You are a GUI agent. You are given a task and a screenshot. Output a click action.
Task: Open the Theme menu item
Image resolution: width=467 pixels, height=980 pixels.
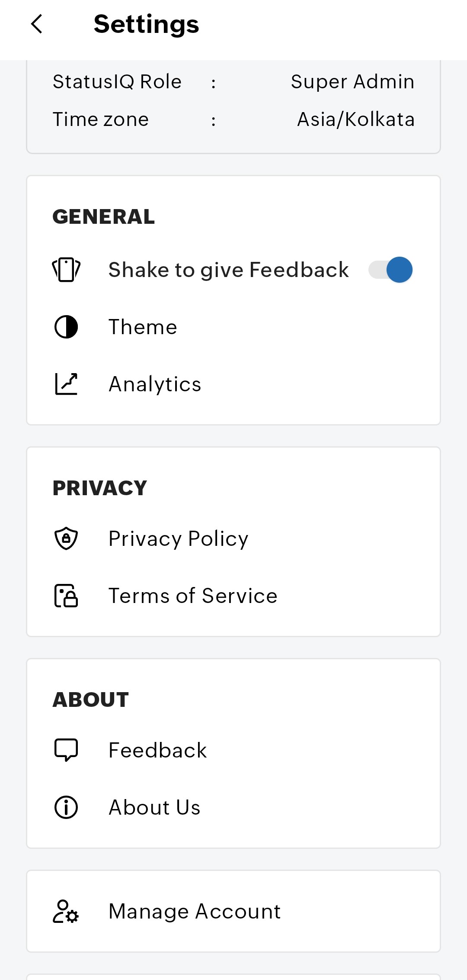[143, 327]
